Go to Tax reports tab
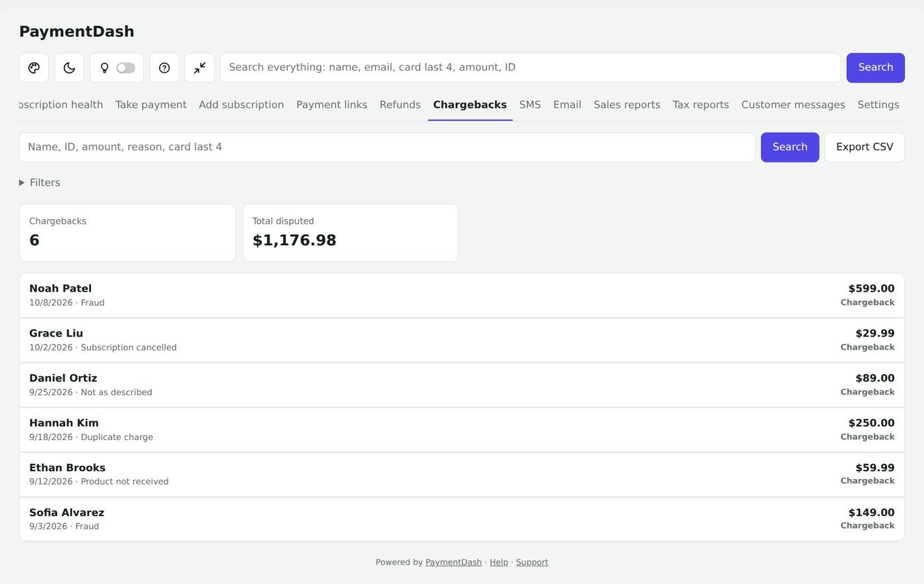 click(700, 105)
